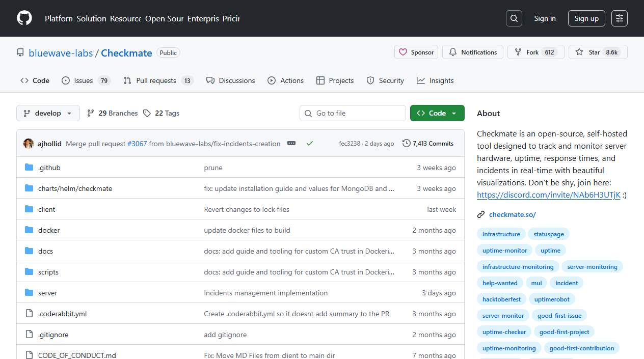Open the Projects tab
This screenshot has height=359, width=644.
pyautogui.click(x=335, y=80)
